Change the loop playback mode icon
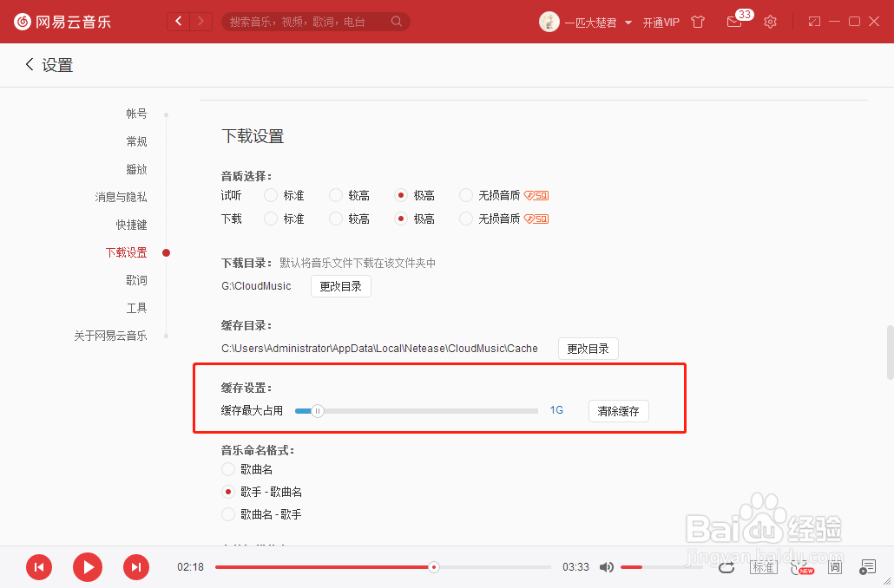 pyautogui.click(x=726, y=566)
